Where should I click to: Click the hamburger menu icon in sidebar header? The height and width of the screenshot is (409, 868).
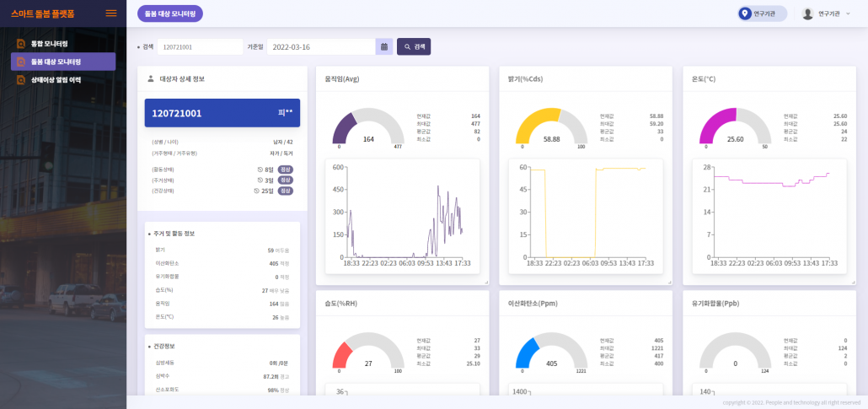click(110, 13)
